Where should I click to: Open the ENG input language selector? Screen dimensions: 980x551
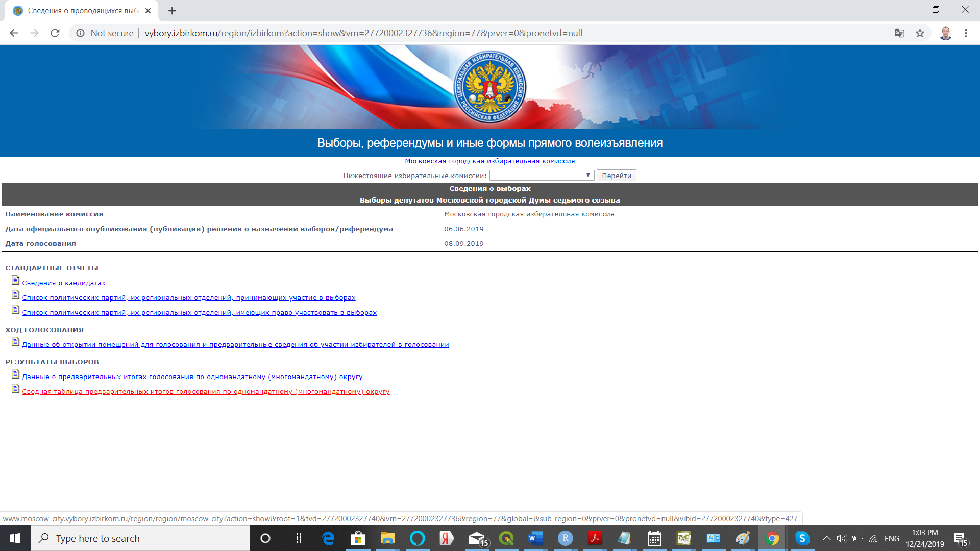coord(892,538)
